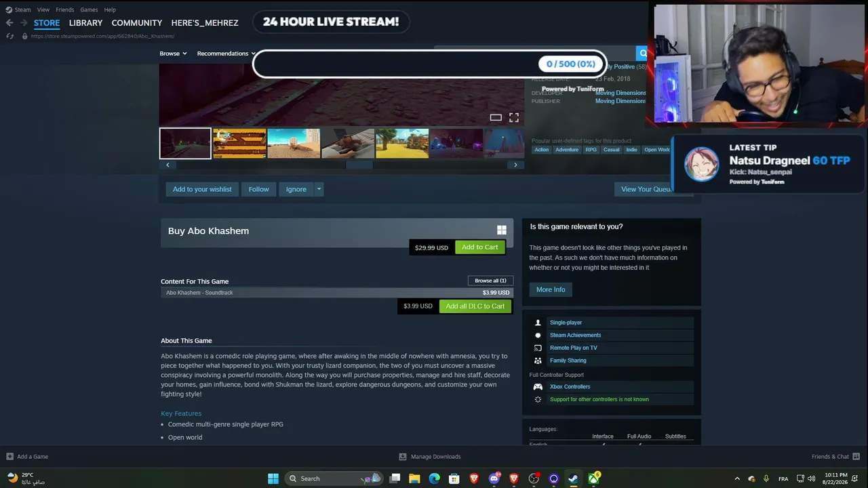Launch Microsoft Edge from the taskbar
The image size is (868, 488).
pos(434,479)
